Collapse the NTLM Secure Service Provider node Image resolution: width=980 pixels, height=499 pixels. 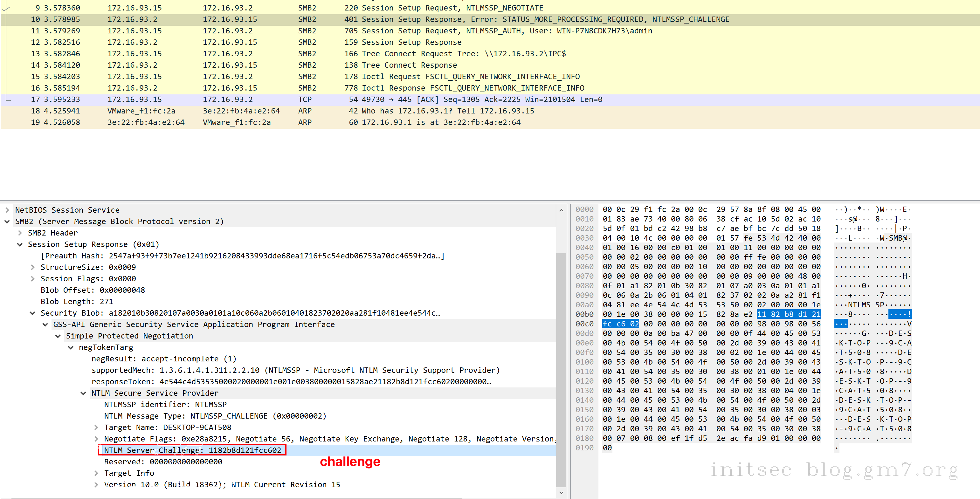point(83,393)
